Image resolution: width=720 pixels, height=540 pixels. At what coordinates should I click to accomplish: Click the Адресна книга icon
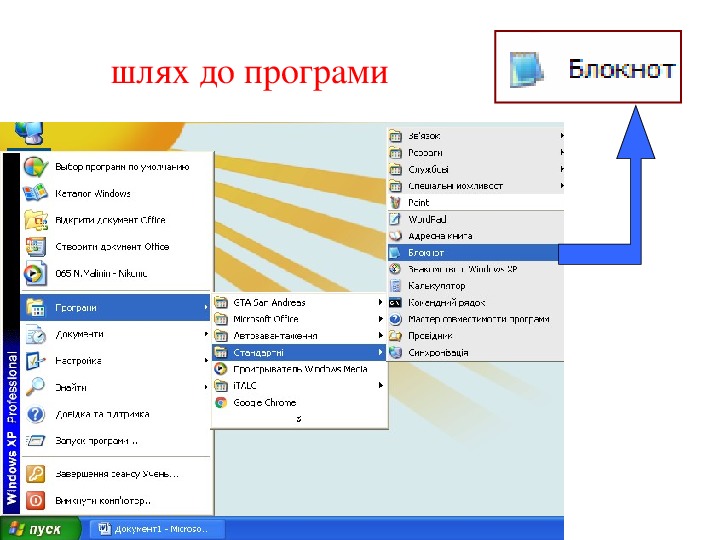click(x=395, y=236)
